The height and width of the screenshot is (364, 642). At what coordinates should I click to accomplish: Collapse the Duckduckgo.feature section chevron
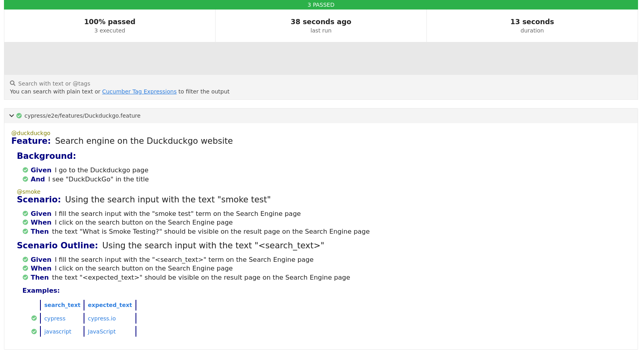pos(11,116)
